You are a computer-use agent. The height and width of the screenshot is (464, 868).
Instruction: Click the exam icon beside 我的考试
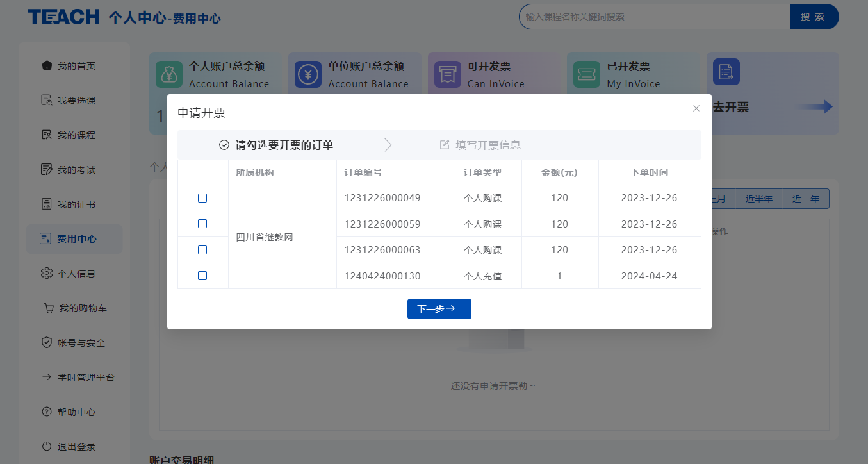47,169
